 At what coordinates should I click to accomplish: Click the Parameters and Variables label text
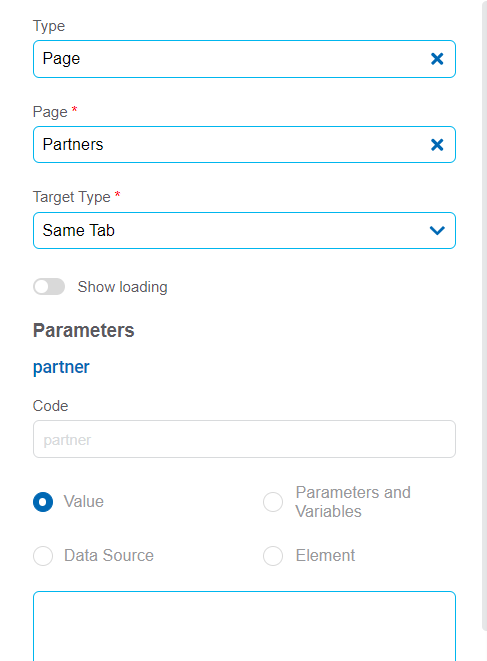pos(353,502)
